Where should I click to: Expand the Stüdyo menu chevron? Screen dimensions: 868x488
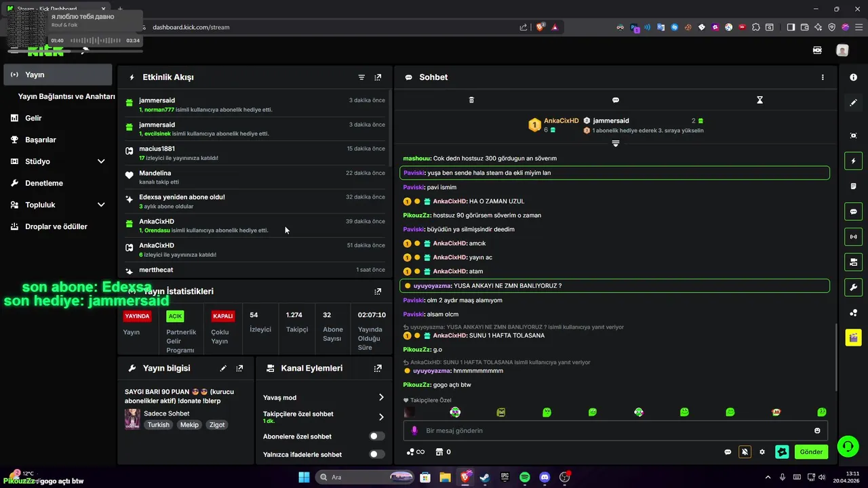pos(101,161)
